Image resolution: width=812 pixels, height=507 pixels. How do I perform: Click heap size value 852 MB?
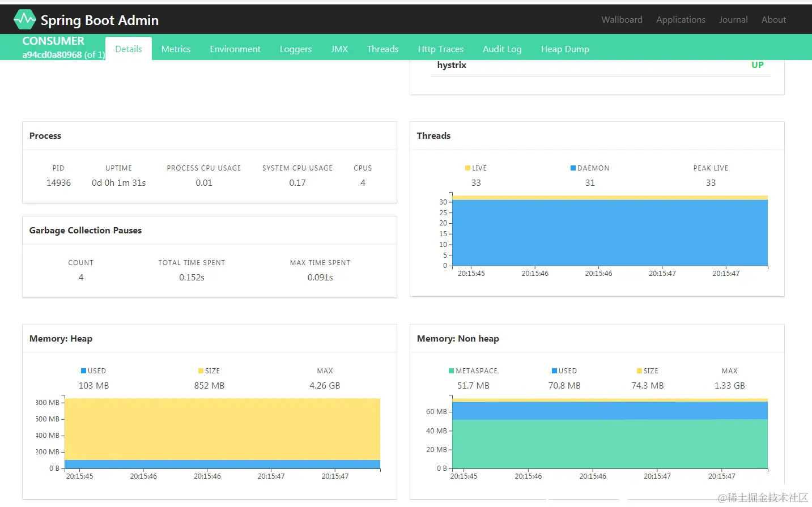[x=209, y=386]
